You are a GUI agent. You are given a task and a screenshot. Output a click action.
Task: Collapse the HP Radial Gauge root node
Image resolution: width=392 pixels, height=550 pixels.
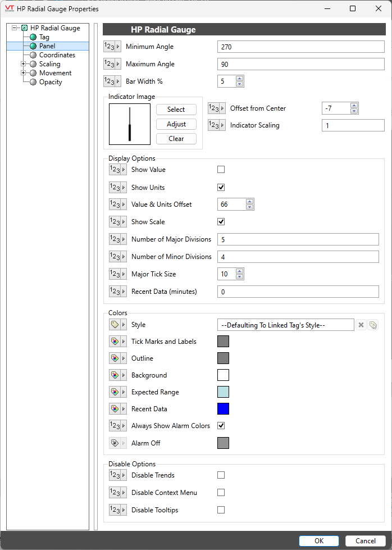(14, 28)
